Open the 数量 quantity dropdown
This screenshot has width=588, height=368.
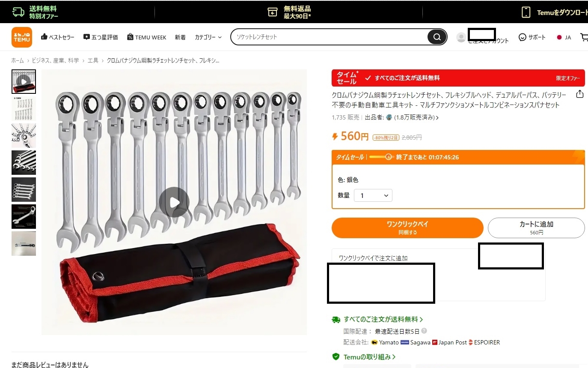point(373,195)
